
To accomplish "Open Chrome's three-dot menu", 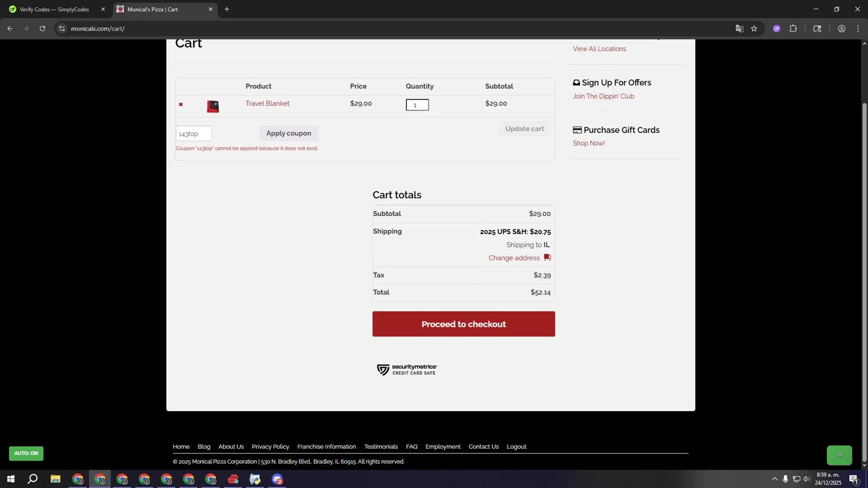I will point(858,28).
